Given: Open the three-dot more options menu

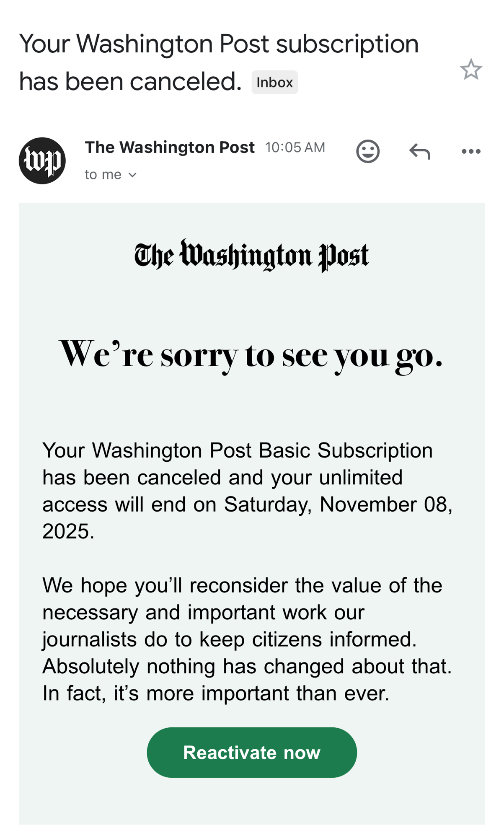Looking at the screenshot, I should (x=470, y=151).
